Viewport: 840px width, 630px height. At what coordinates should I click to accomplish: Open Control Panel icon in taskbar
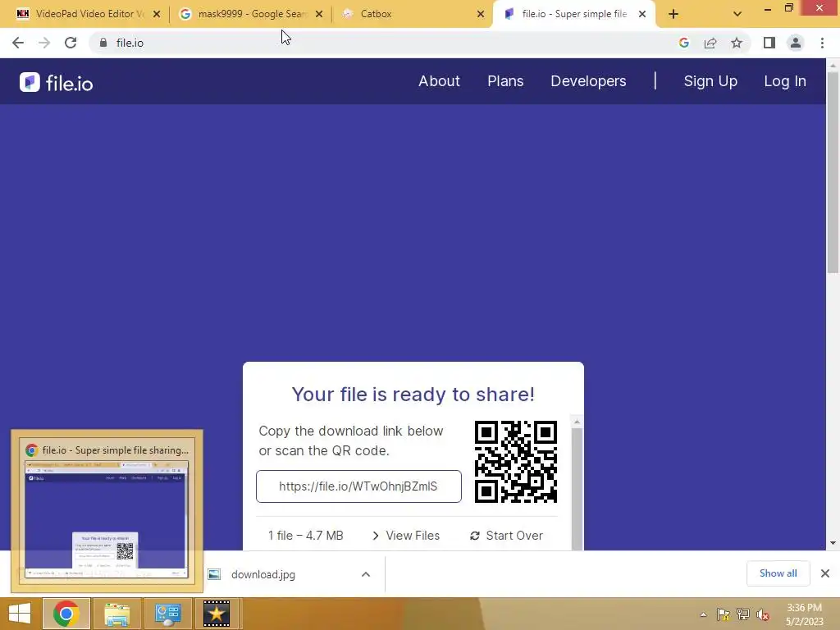click(167, 614)
